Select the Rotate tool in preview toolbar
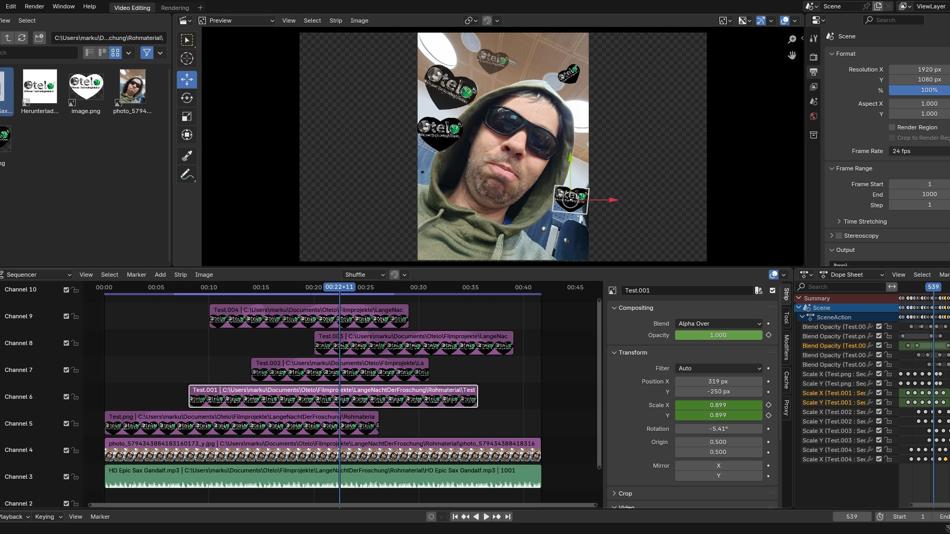The height and width of the screenshot is (534, 950). (x=187, y=98)
